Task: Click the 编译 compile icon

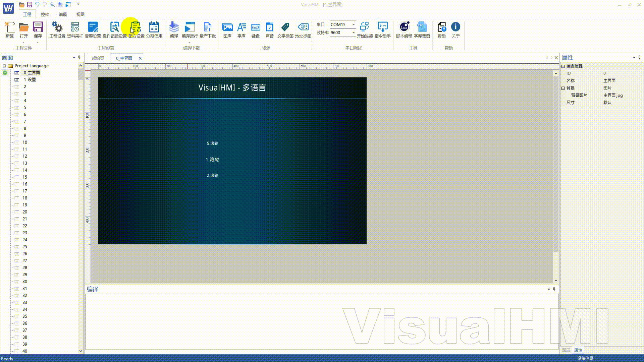Action: tap(174, 30)
